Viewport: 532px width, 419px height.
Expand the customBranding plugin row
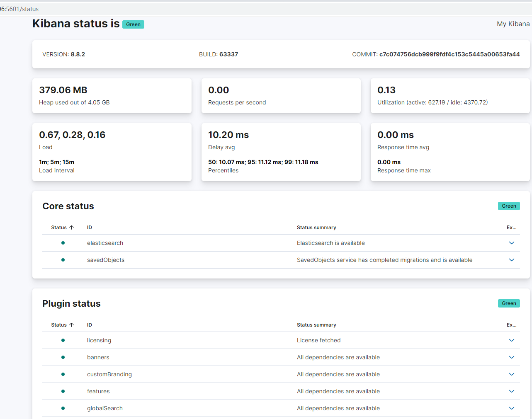click(511, 374)
